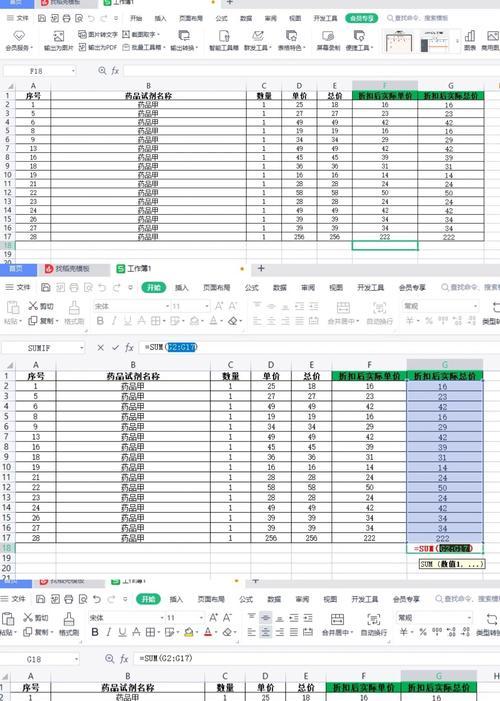500x701 pixels.
Task: Cancel formula entry with the X icon
Action: click(x=101, y=347)
